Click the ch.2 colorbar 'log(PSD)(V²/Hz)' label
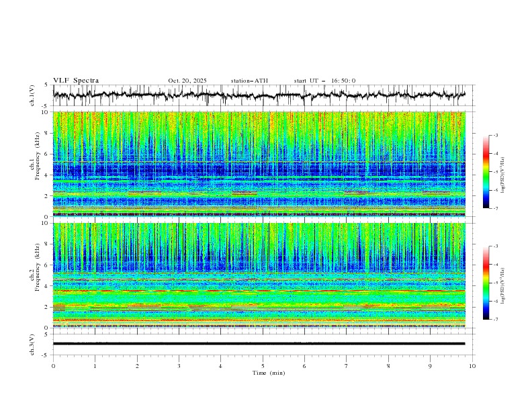The width and height of the screenshot is (532, 411). 502,286
